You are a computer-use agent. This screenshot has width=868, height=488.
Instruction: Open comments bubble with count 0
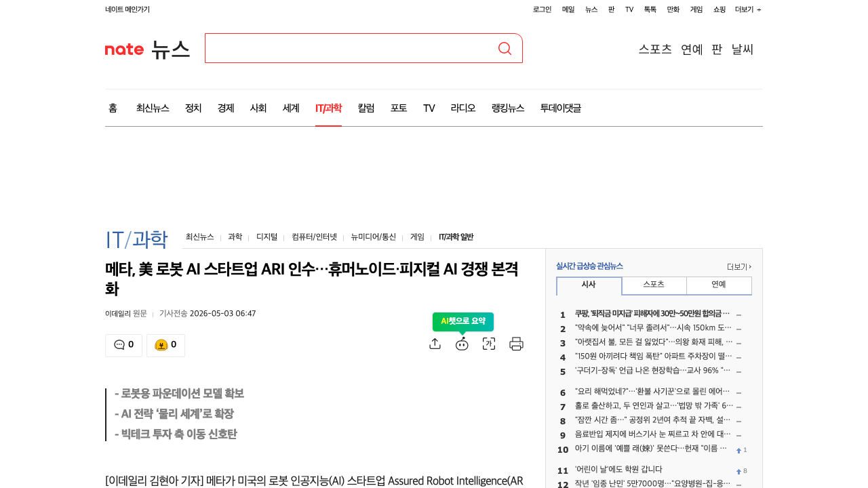123,345
